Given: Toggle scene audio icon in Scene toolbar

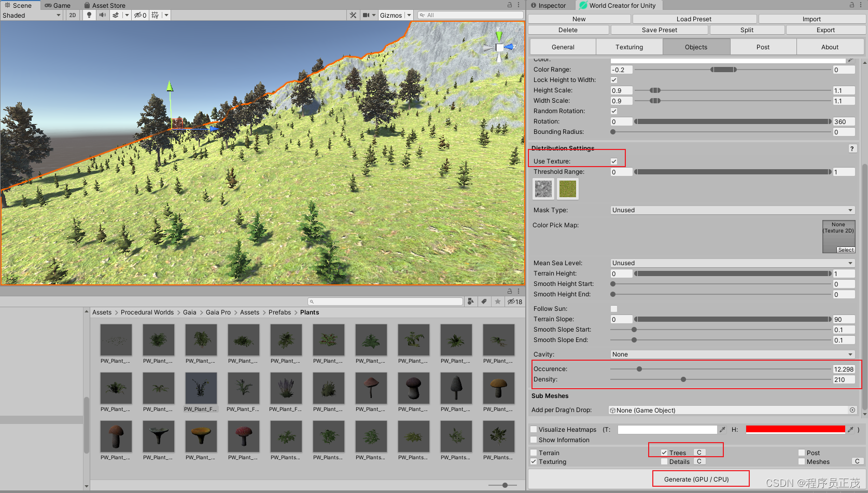Looking at the screenshot, I should click(x=103, y=15).
